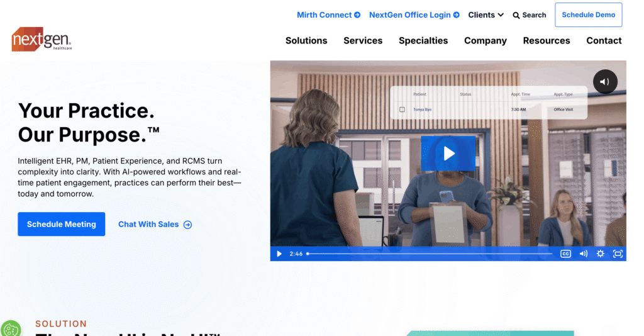Open the Services menu

point(363,41)
